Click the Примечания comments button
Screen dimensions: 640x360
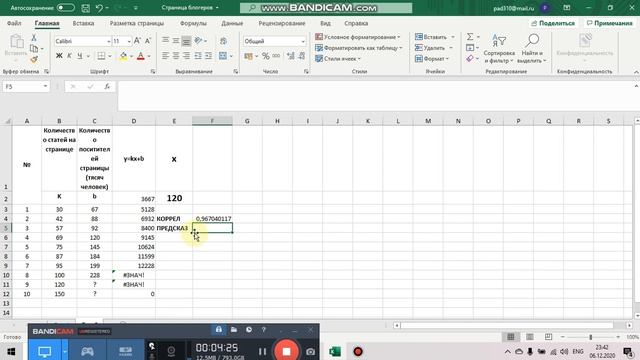609,23
